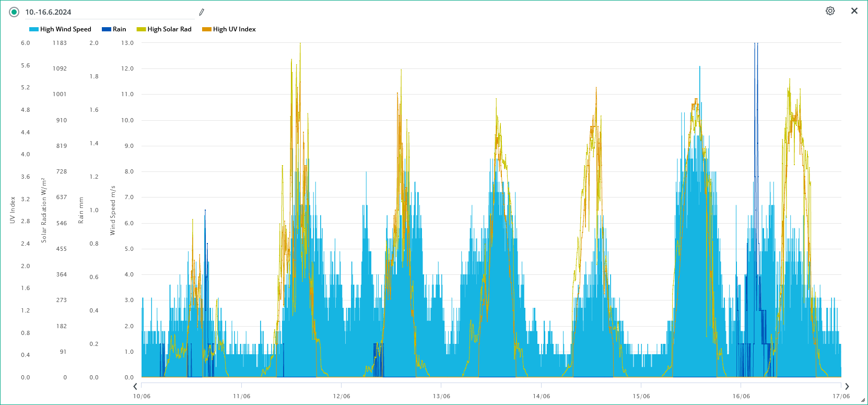This screenshot has height=405, width=868.
Task: Click the orange UV Index color swatch
Action: (x=207, y=29)
